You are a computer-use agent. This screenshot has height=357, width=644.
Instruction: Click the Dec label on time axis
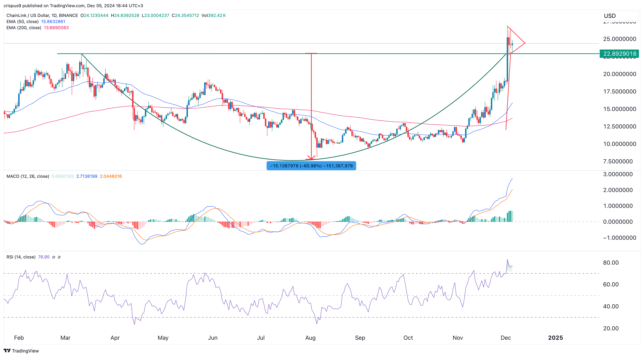(506, 338)
